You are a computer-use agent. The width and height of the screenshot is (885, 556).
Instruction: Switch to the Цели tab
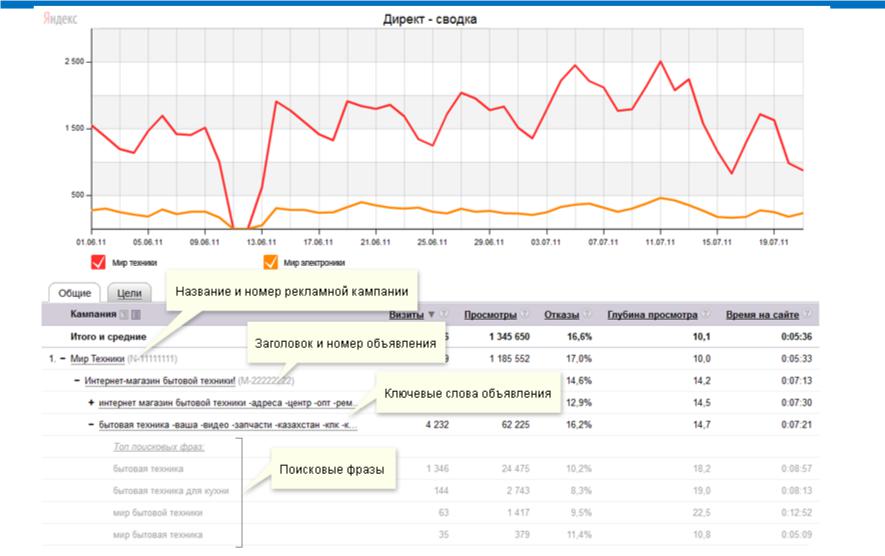[129, 293]
